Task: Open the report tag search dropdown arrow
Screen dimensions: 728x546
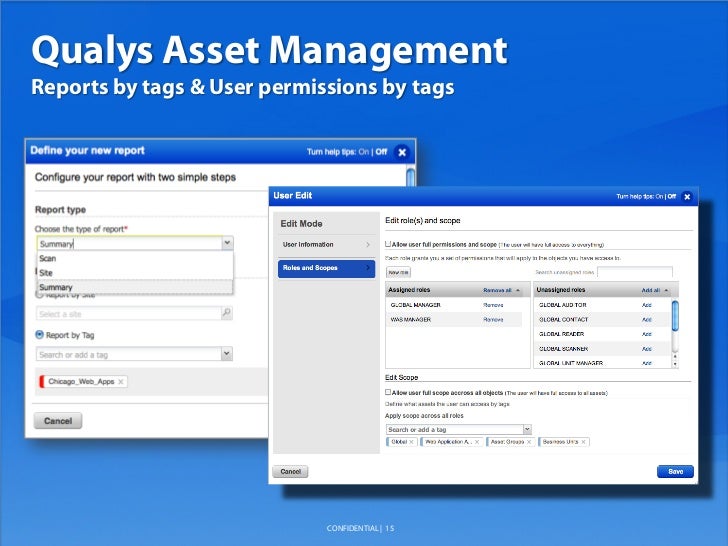Action: tap(227, 354)
